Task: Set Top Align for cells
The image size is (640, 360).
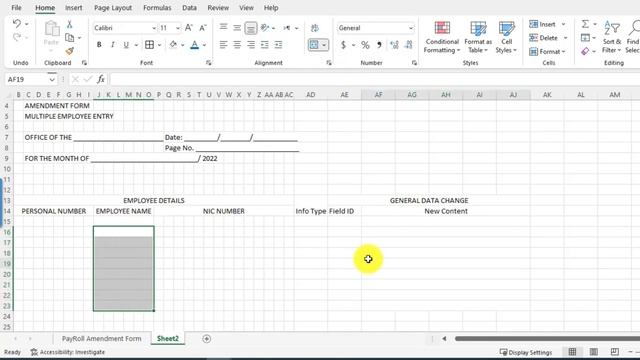Action: 223,28
